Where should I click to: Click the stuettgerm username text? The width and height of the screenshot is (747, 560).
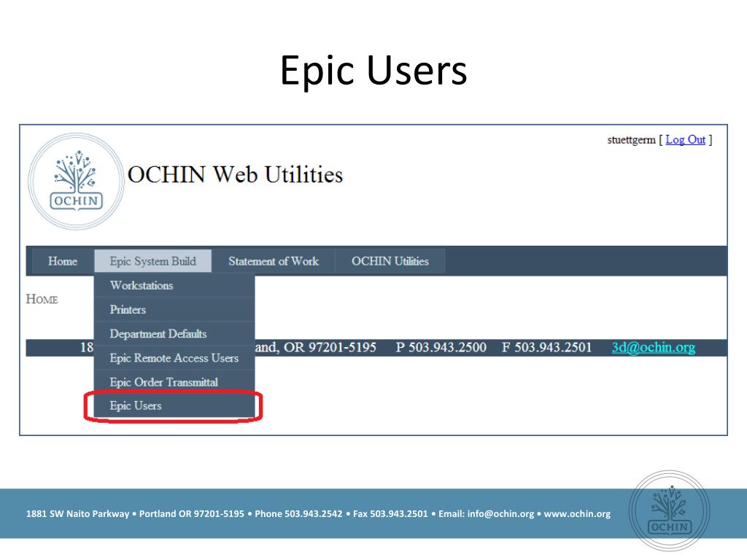(631, 139)
